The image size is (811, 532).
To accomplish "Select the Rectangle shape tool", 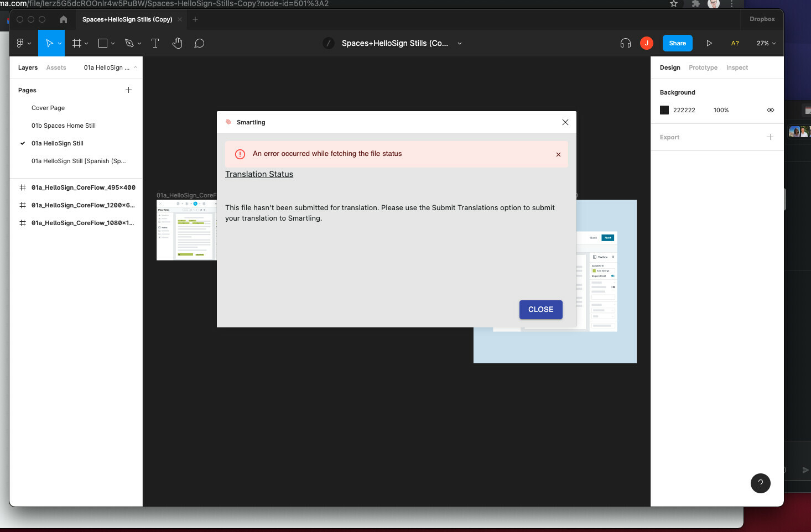I will tap(103, 43).
